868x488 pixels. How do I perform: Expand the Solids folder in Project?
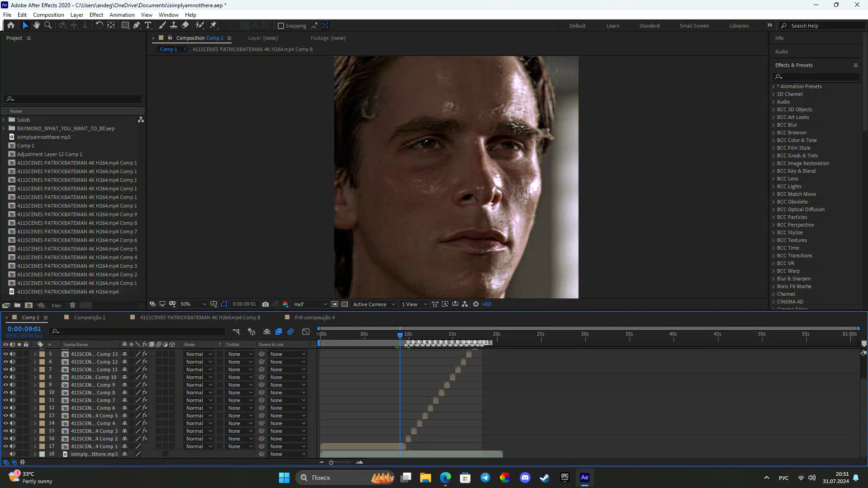click(x=4, y=120)
